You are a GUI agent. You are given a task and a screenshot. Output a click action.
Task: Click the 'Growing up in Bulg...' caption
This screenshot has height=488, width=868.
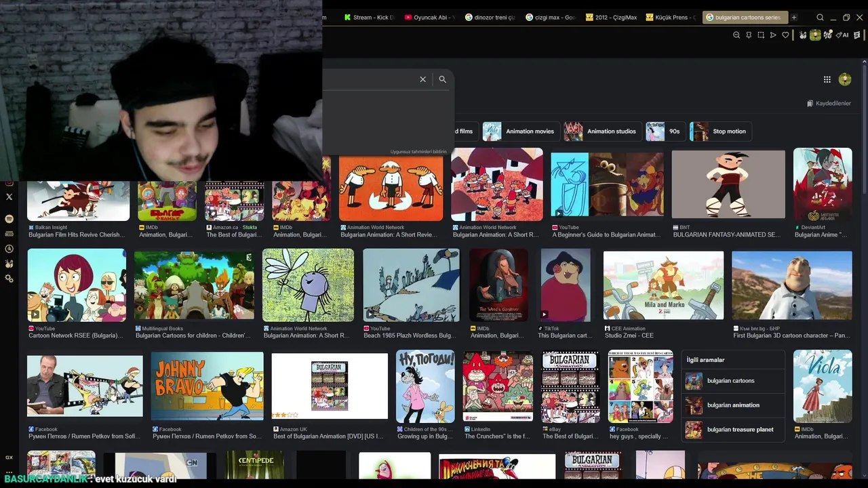point(425,436)
